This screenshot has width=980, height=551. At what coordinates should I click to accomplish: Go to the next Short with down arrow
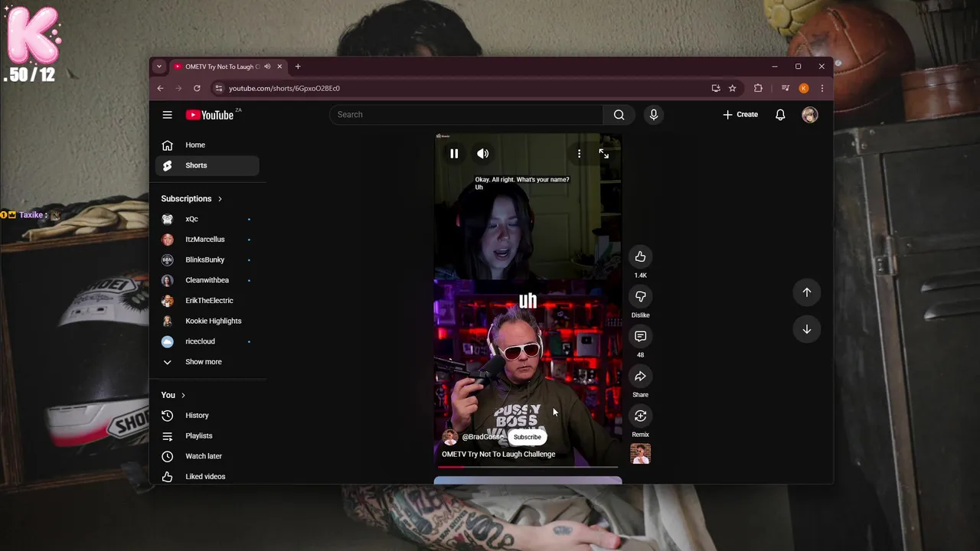(806, 329)
